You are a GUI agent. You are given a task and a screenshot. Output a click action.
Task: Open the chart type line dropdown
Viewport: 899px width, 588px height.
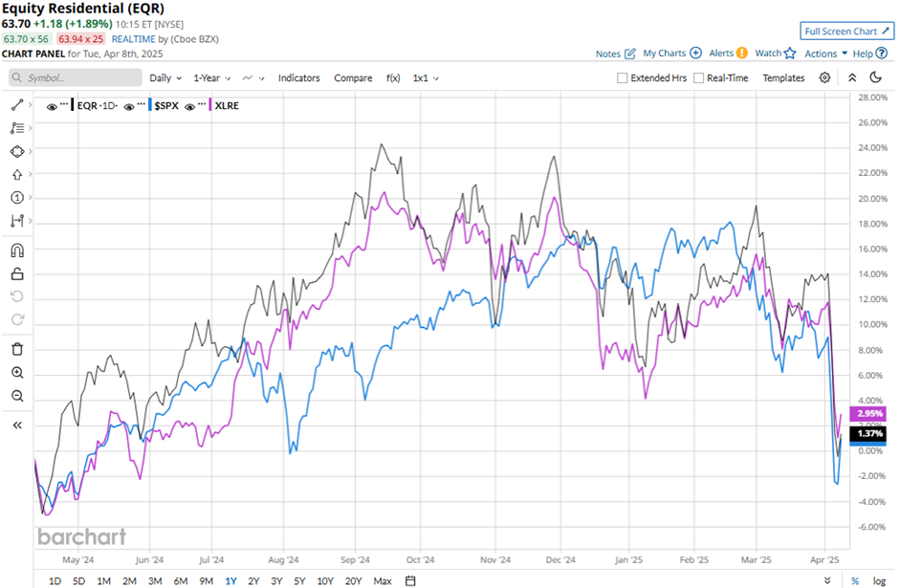pos(252,78)
